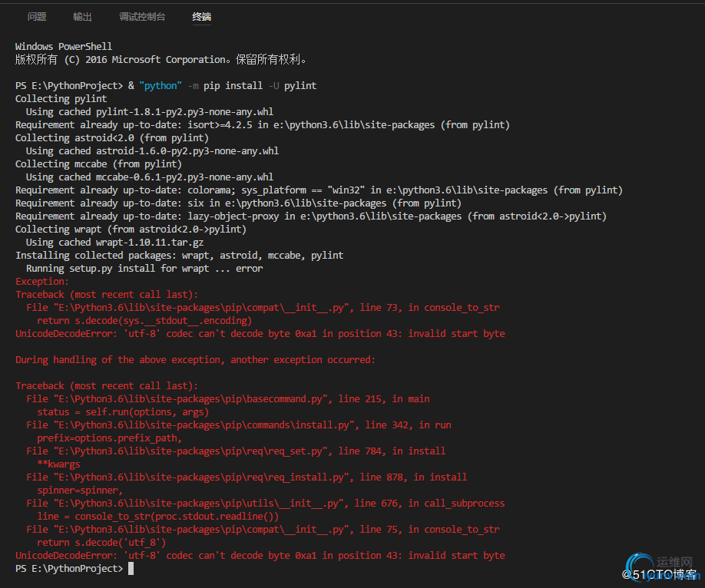This screenshot has height=588, width=705.
Task: Click "status = self.run(options, args)" line
Action: pos(123,411)
